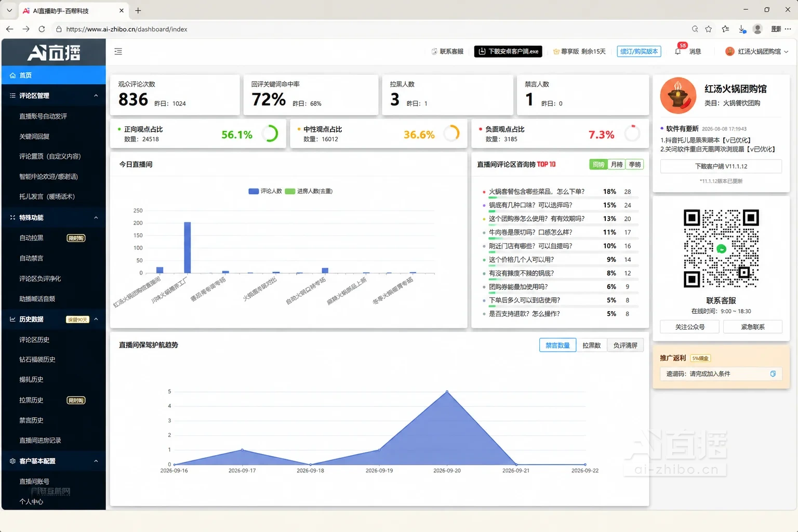Click the 紧急联系 button
Image resolution: width=798 pixels, height=532 pixels.
pos(753,327)
